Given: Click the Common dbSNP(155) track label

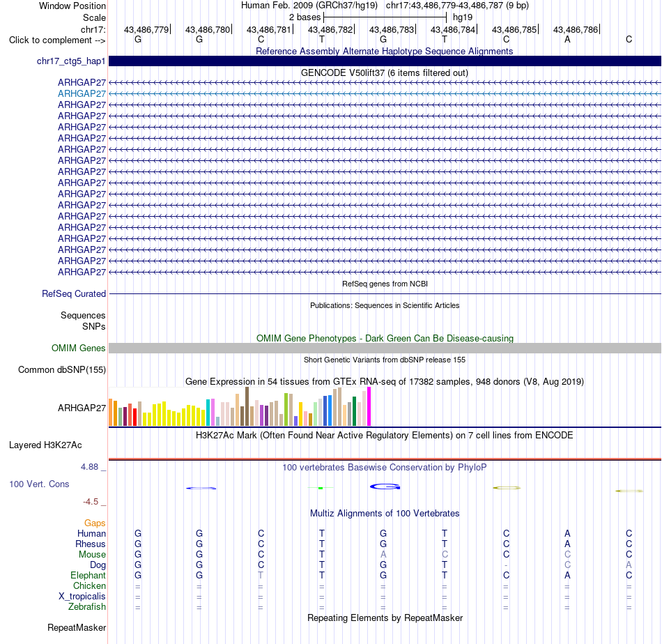Looking at the screenshot, I should coord(61,369).
